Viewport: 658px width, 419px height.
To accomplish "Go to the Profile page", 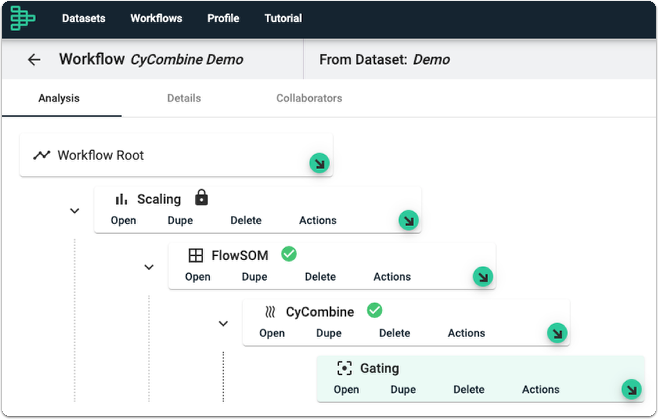I will [223, 18].
